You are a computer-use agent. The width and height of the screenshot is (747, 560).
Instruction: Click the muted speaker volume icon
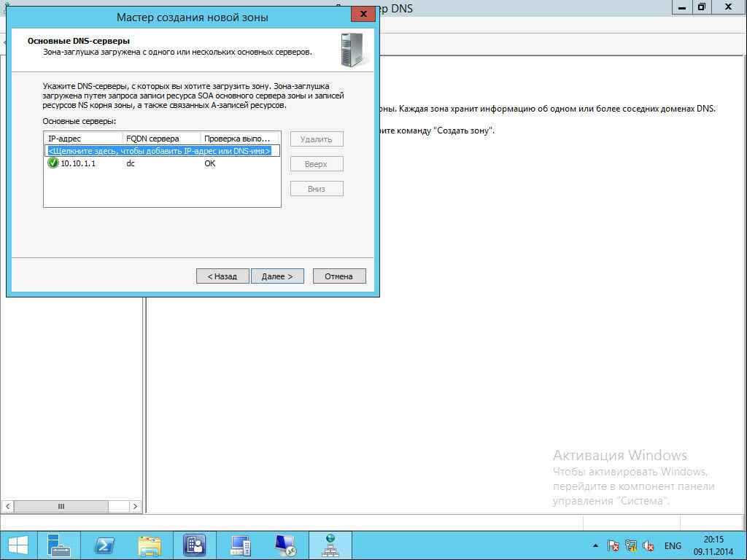click(648, 545)
